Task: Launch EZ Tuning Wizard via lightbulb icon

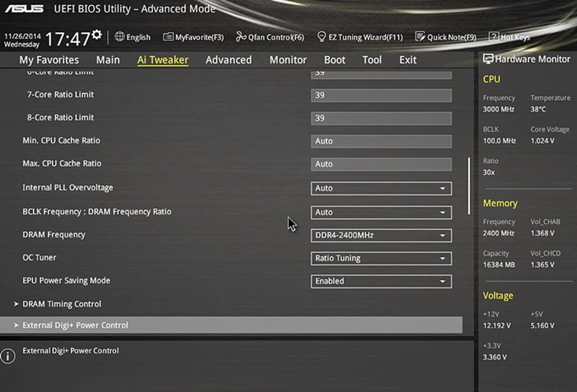Action: (321, 37)
